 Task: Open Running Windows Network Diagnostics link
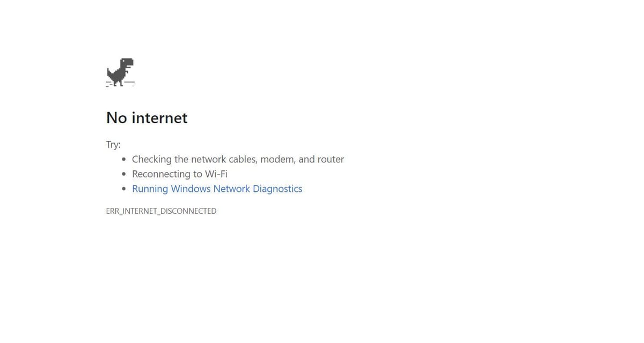click(x=217, y=189)
